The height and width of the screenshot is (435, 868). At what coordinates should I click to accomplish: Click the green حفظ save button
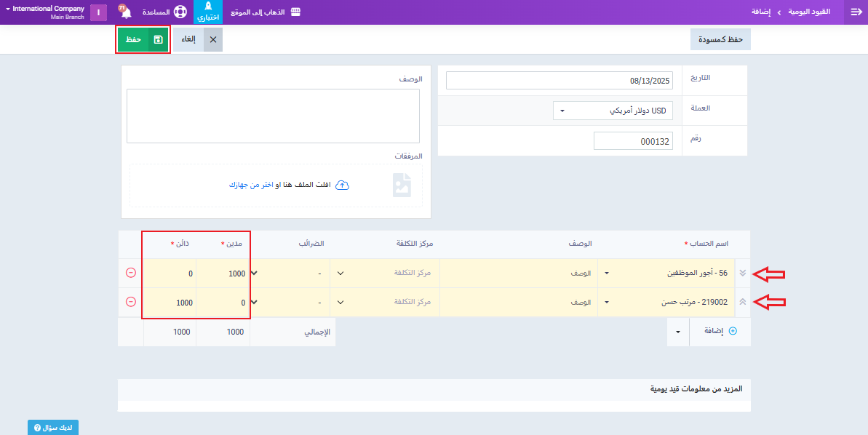coord(143,39)
